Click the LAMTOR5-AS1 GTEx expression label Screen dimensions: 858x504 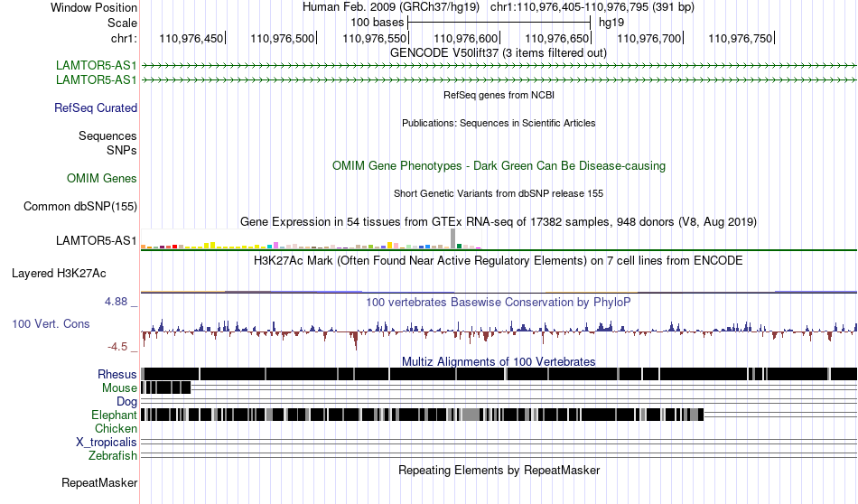97,241
